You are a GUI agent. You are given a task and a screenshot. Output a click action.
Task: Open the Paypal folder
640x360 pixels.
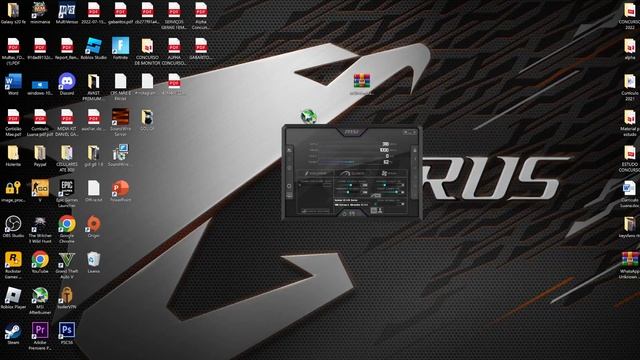coord(40,156)
